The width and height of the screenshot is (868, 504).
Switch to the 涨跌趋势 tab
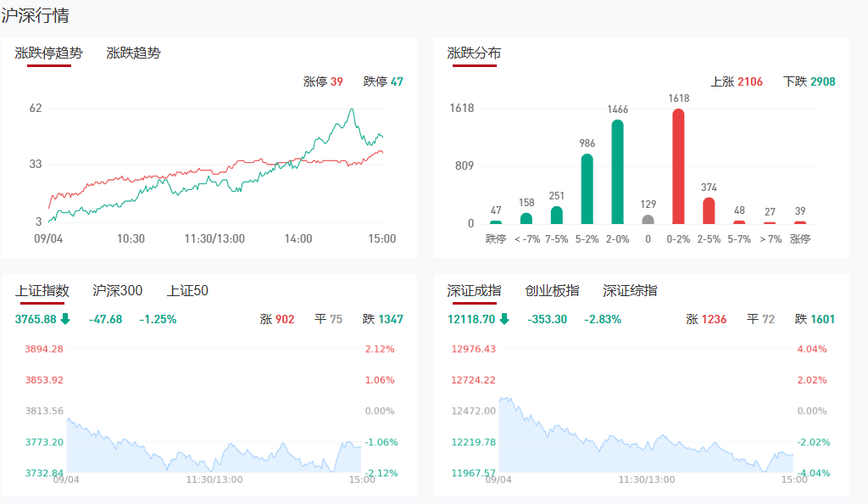tap(133, 53)
